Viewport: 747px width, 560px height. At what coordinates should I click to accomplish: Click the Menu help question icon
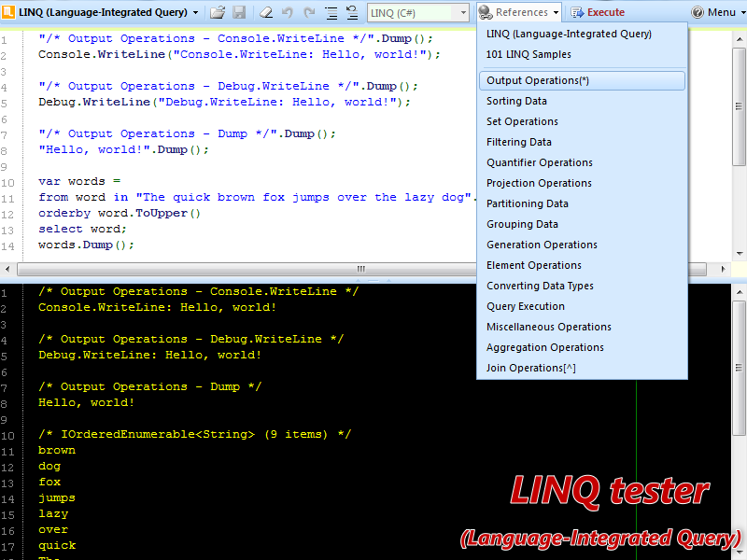pyautogui.click(x=697, y=12)
